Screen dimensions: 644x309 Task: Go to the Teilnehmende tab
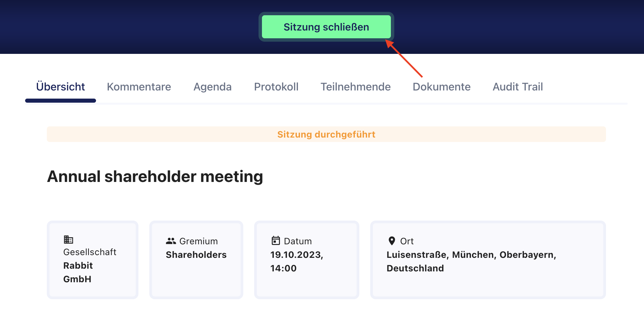[356, 87]
